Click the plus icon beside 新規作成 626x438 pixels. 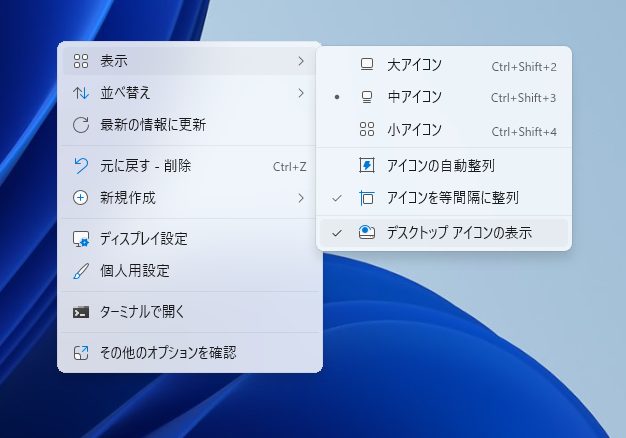click(x=81, y=198)
